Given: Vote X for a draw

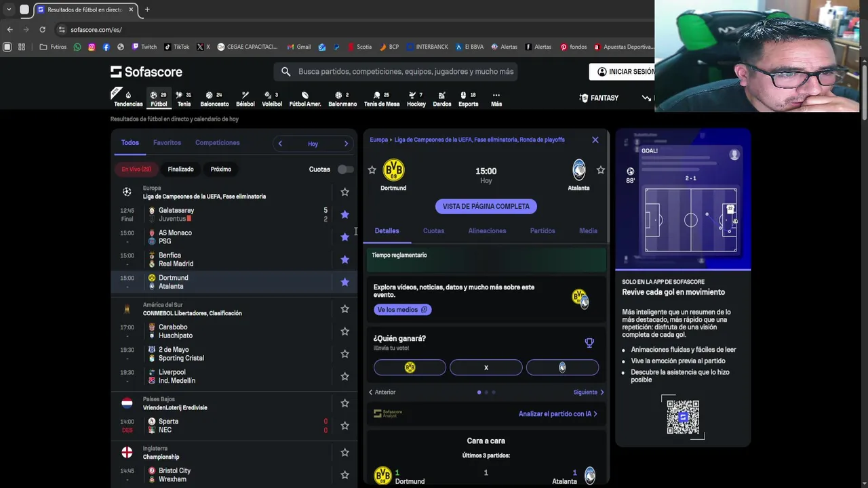Looking at the screenshot, I should pos(486,367).
